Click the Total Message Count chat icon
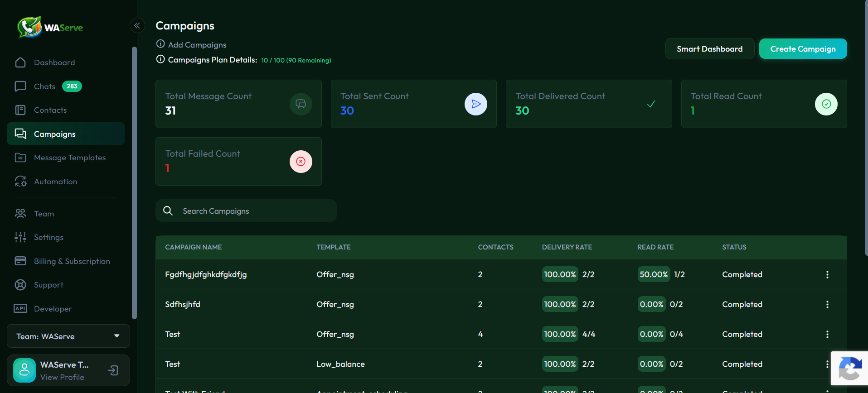The height and width of the screenshot is (393, 868). coord(301,104)
